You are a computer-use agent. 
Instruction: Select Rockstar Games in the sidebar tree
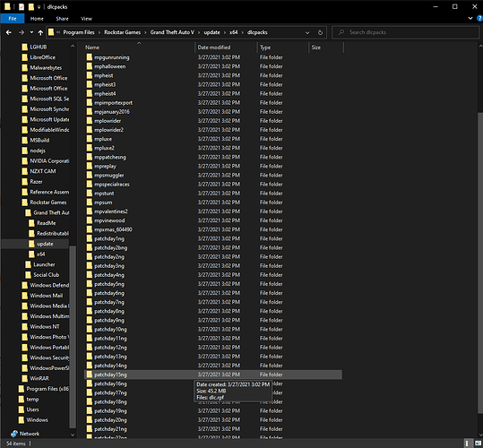[48, 202]
